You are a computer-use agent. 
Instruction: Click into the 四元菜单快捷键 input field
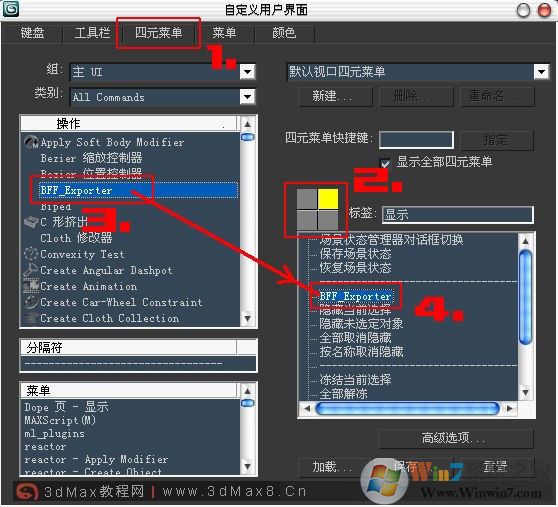point(416,139)
